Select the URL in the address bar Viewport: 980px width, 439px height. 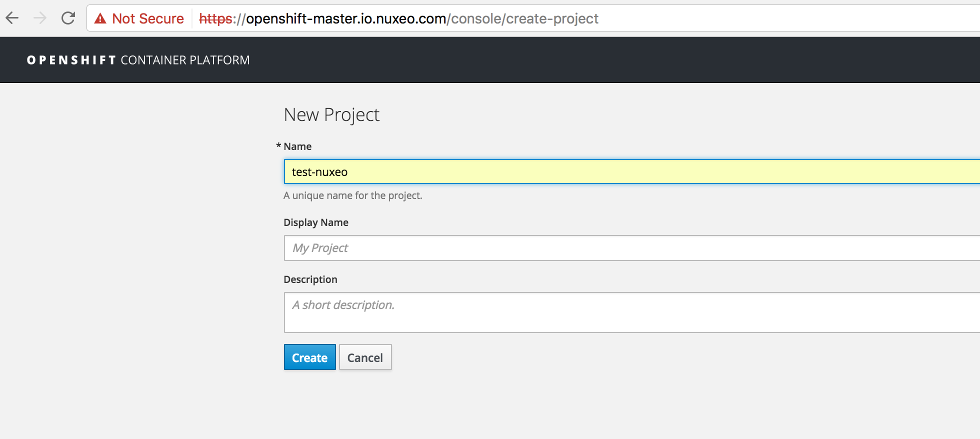(x=398, y=18)
